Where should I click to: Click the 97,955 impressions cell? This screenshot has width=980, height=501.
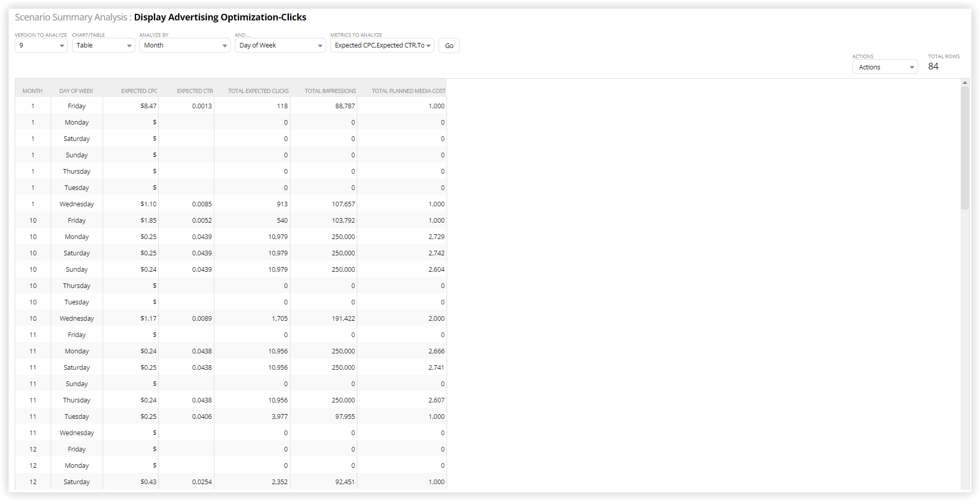[324, 417]
